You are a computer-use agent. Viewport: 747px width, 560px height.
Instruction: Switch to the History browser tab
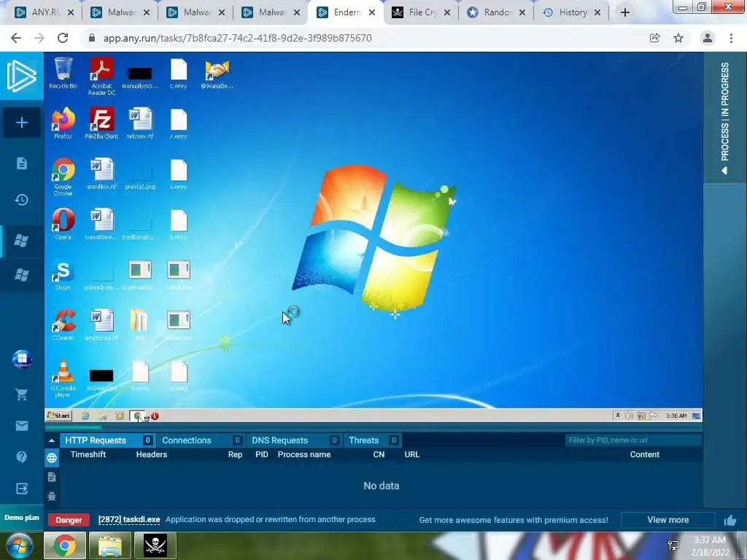[572, 12]
